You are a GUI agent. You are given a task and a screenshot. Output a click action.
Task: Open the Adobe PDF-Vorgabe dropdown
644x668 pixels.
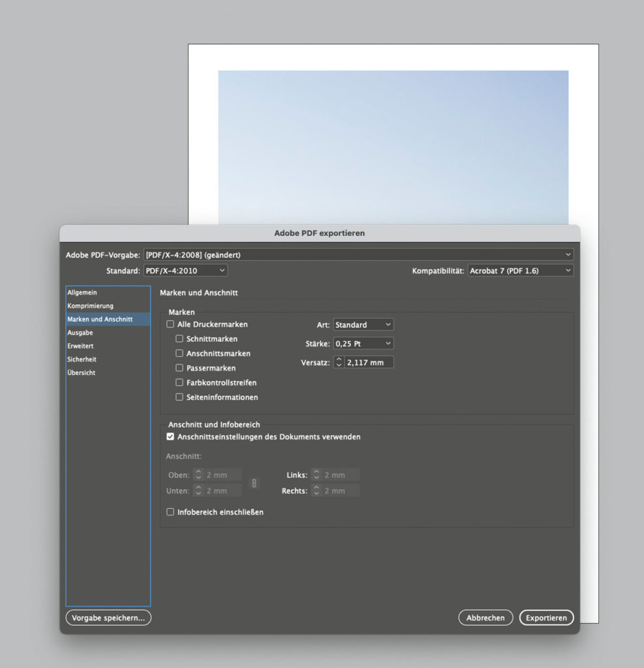(x=358, y=255)
